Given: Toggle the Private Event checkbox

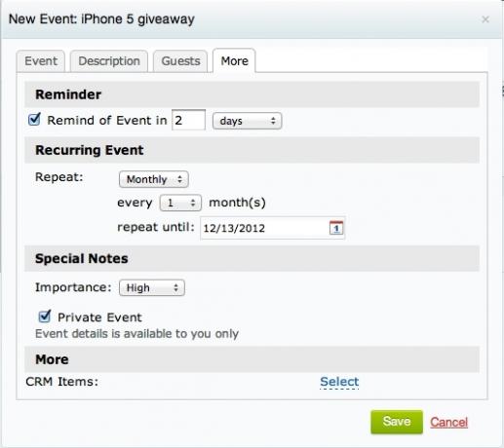Looking at the screenshot, I should 45,317.
